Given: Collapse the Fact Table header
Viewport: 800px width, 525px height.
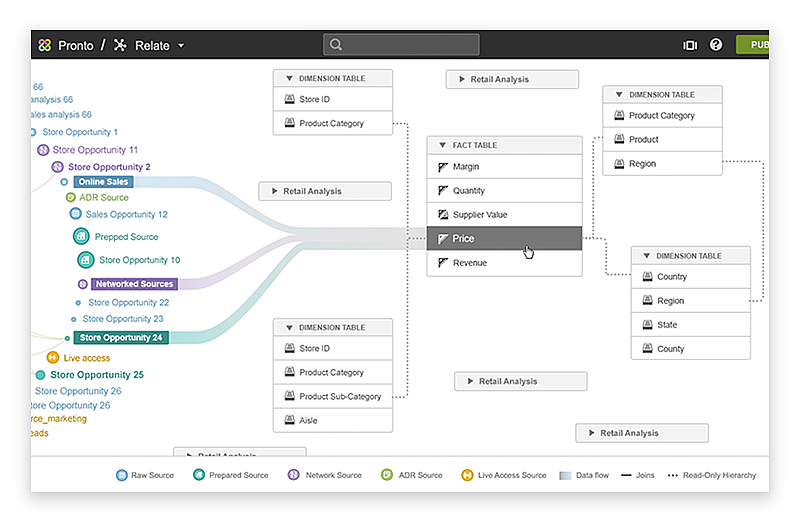Looking at the screenshot, I should tap(441, 146).
